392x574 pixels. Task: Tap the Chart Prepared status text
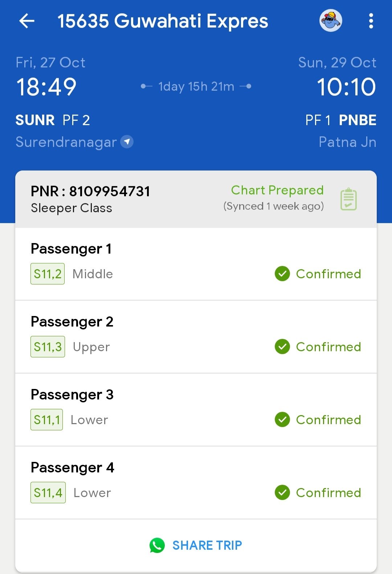coord(277,190)
